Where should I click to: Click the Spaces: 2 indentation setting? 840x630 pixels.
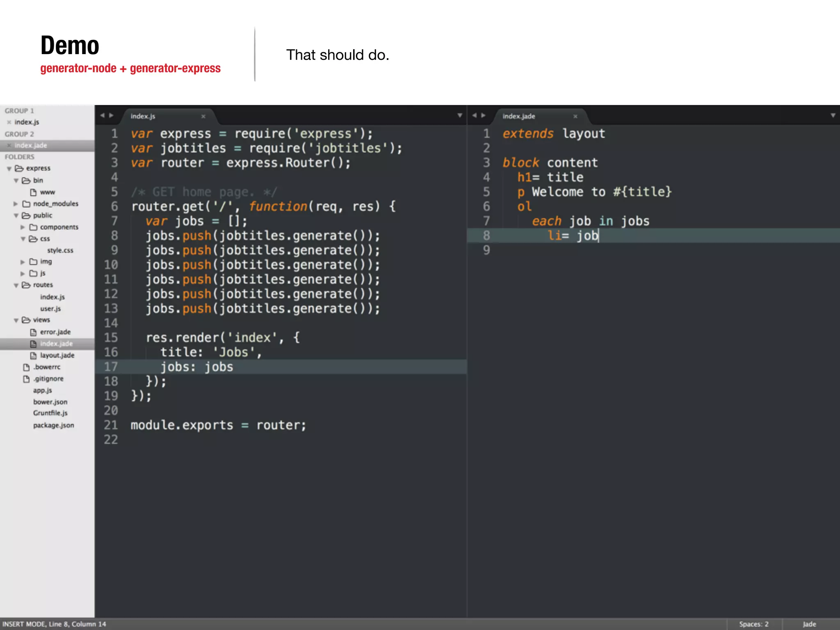click(x=753, y=624)
